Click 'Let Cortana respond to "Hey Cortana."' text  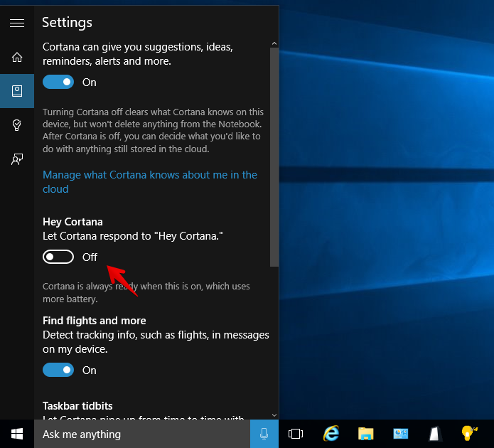(133, 236)
